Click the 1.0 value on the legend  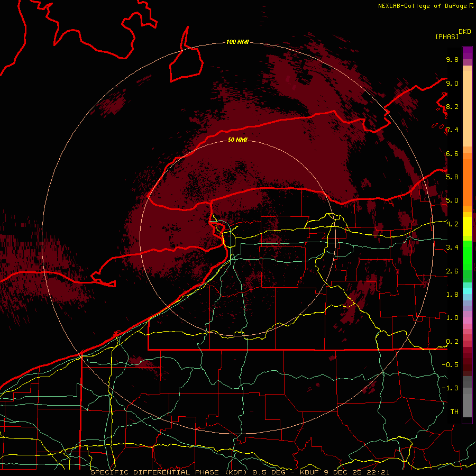(452, 318)
